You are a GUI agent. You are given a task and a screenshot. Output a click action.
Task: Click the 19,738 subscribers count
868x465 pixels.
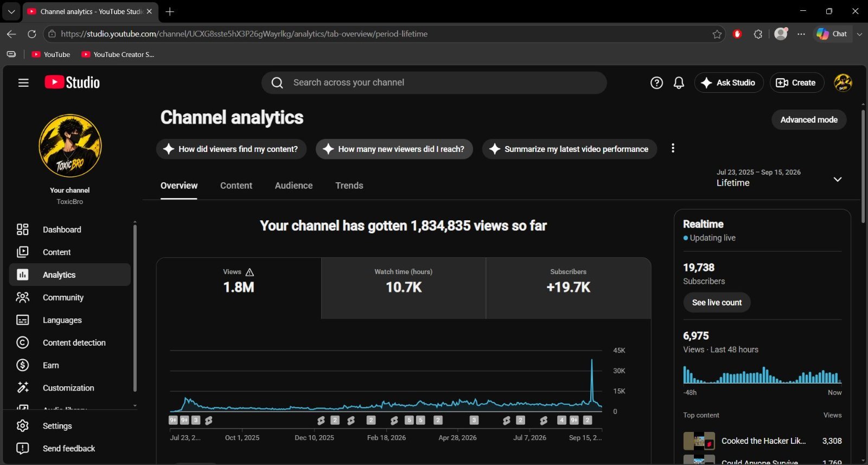(x=699, y=267)
